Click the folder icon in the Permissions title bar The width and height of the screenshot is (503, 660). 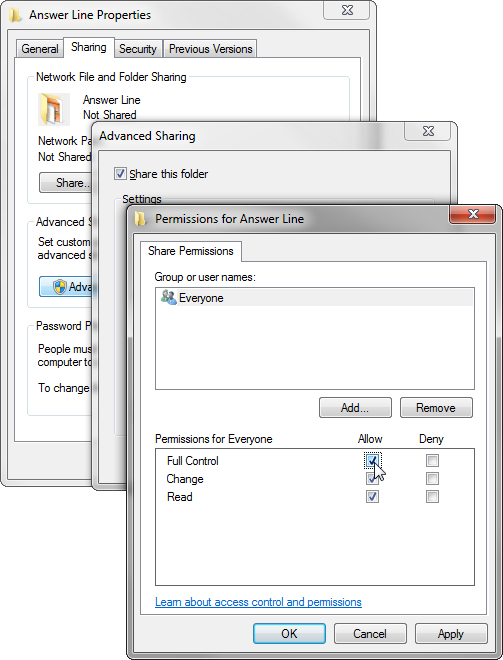click(x=141, y=219)
